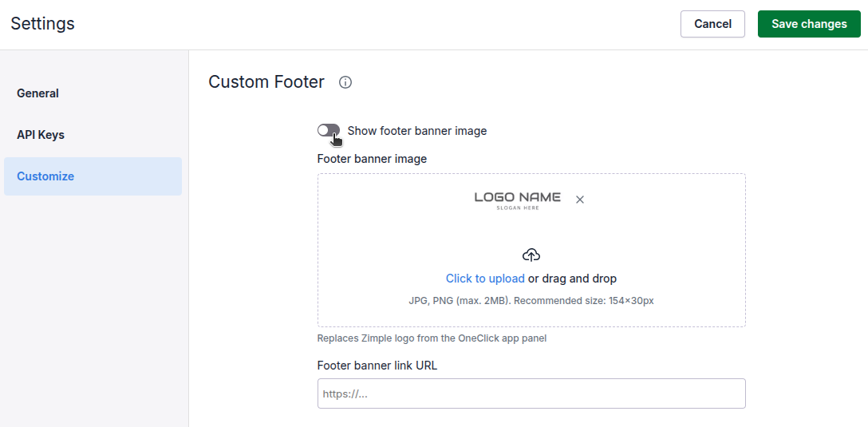Toggle the Show footer banner image switch
The height and width of the screenshot is (427, 868).
click(329, 131)
